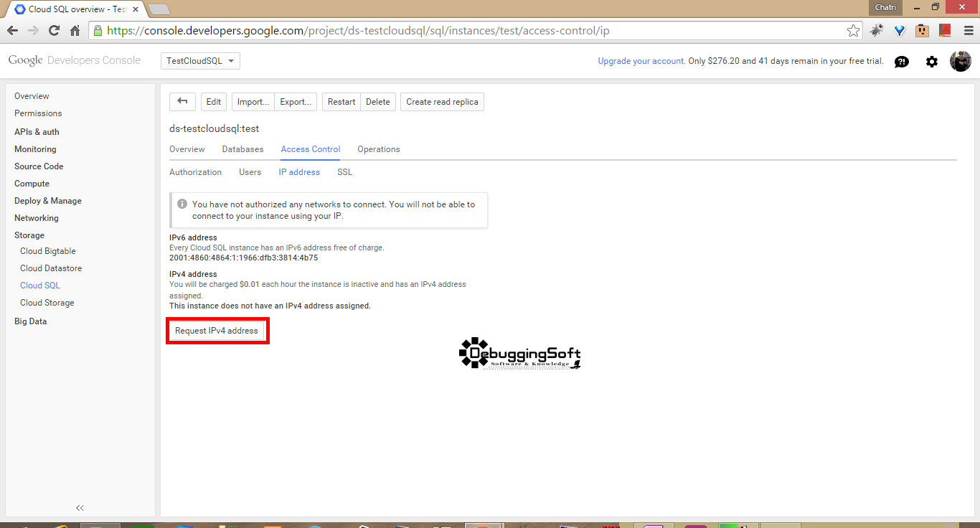Bookmark this page with the star icon
Viewport: 980px width, 528px height.
pos(853,30)
